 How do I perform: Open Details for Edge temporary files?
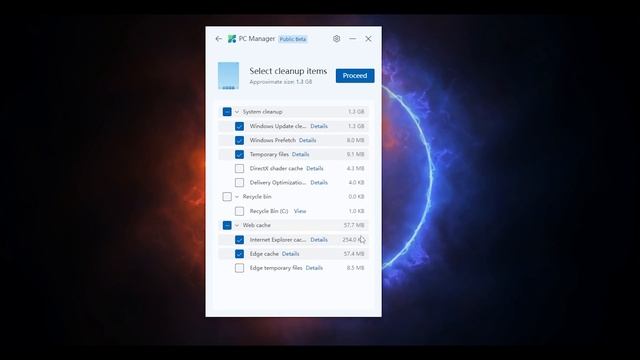314,268
